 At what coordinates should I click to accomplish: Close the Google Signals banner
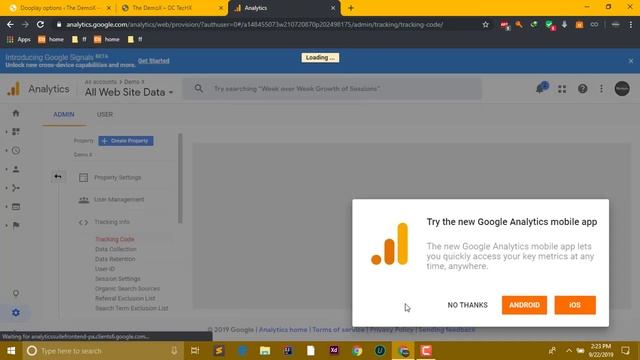(631, 61)
